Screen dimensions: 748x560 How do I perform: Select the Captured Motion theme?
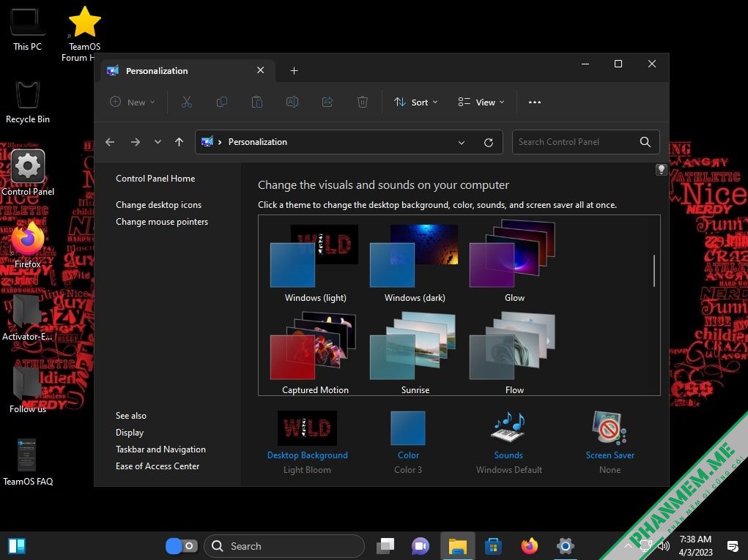[315, 353]
